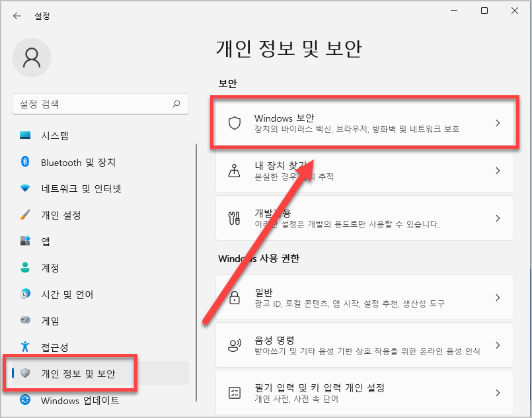Select 개인 정보 및 보안 in the sidebar
Image resolution: width=532 pixels, height=418 pixels.
(66, 374)
